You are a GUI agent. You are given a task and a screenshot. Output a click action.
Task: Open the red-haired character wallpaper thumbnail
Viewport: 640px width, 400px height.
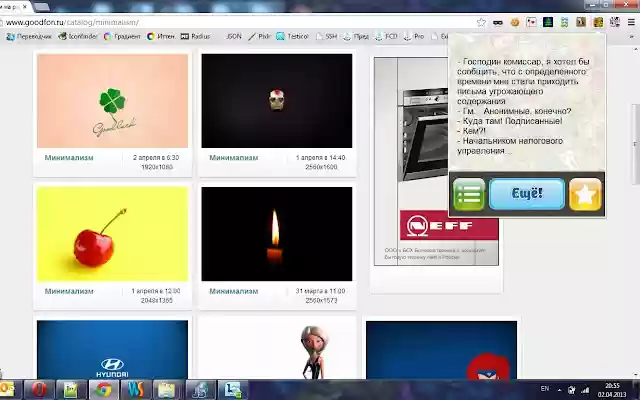pyautogui.click(x=441, y=350)
